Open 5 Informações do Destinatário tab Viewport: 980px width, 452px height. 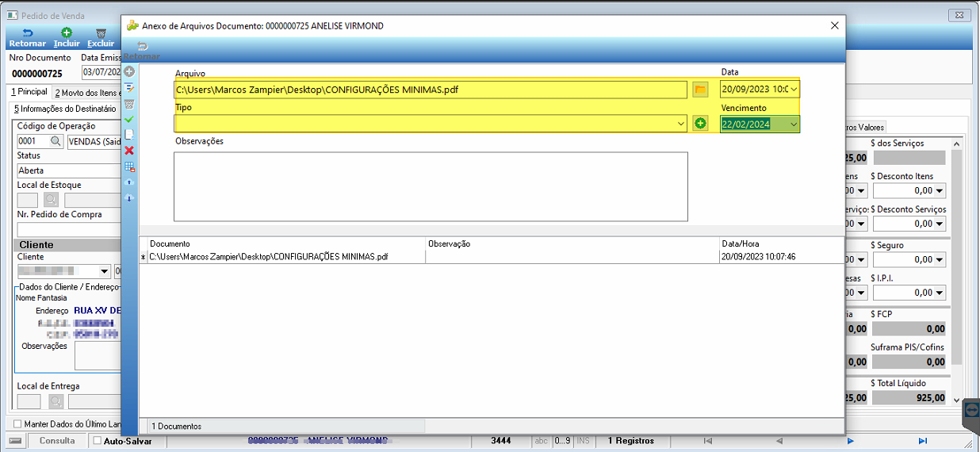(x=65, y=109)
